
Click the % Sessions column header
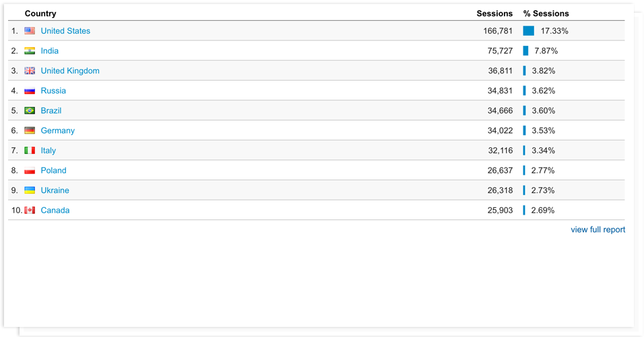pyautogui.click(x=546, y=13)
